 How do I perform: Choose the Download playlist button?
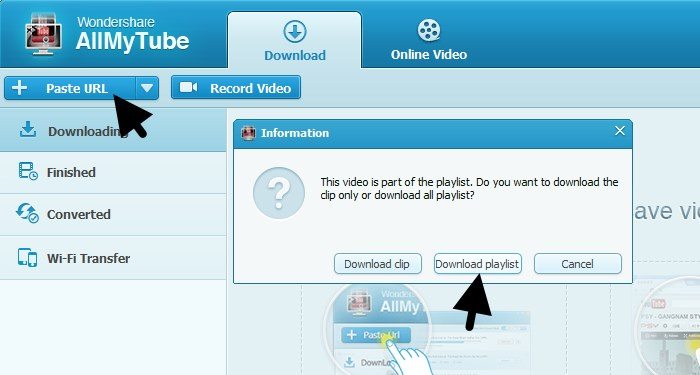pos(478,264)
